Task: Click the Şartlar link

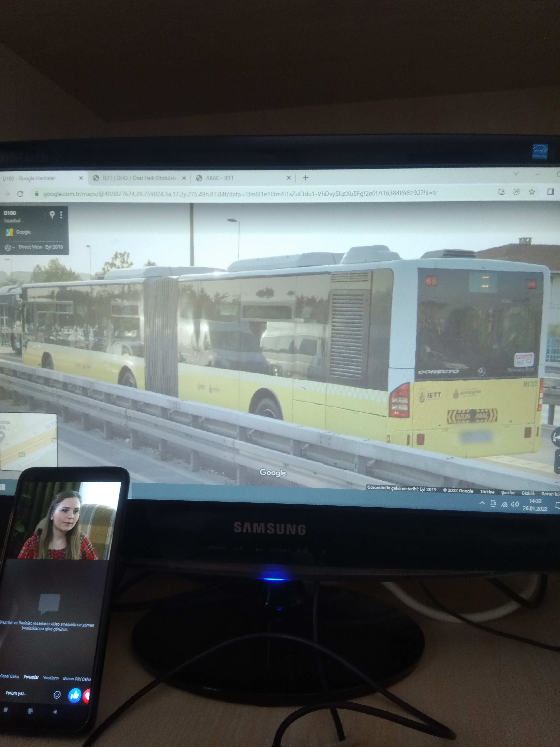Action: click(508, 492)
